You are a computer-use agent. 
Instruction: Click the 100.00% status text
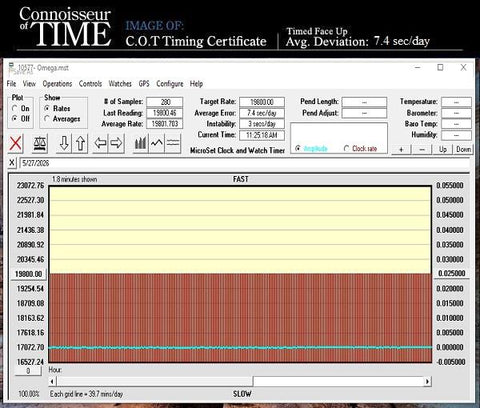point(29,394)
